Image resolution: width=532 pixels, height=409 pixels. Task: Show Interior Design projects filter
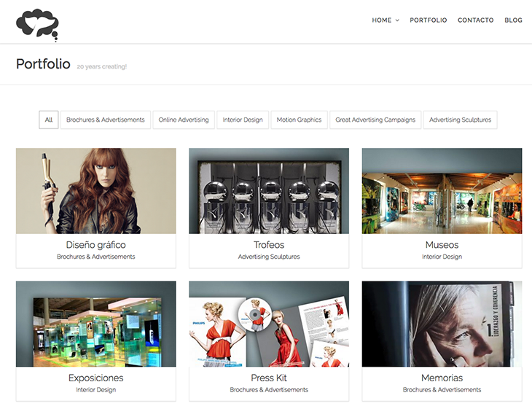243,120
